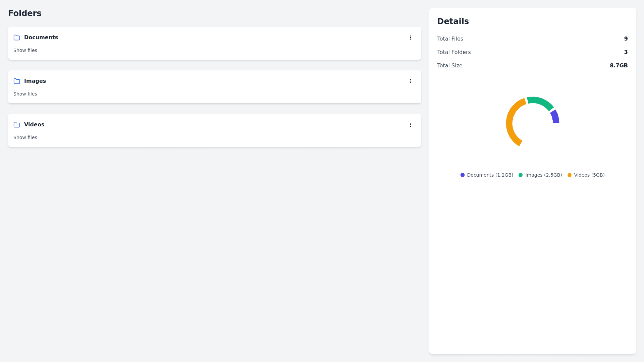Click the Images folder name
This screenshot has width=644, height=362.
pyautogui.click(x=35, y=81)
